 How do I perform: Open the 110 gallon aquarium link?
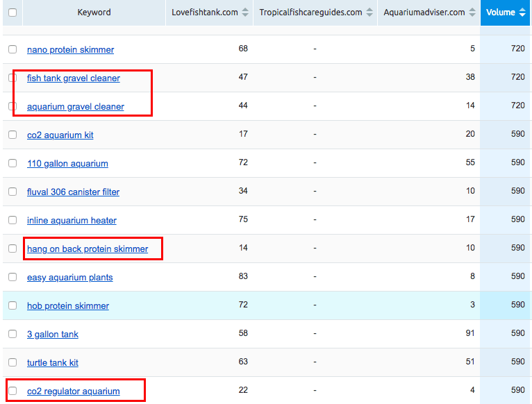pyautogui.click(x=67, y=164)
